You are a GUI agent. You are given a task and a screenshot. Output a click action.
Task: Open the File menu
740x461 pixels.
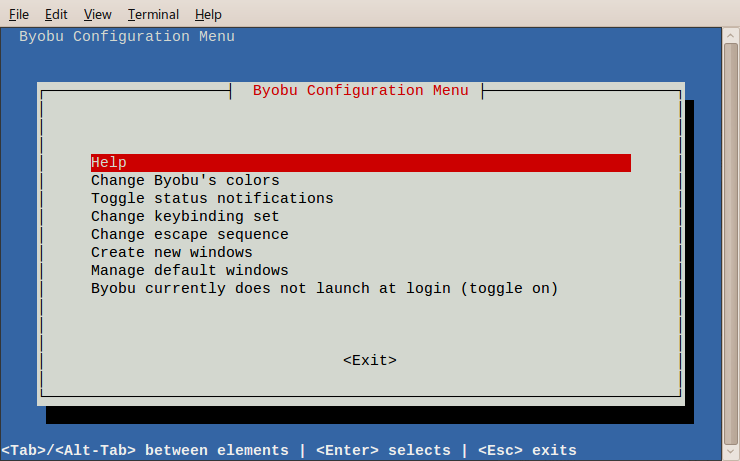pyautogui.click(x=19, y=15)
